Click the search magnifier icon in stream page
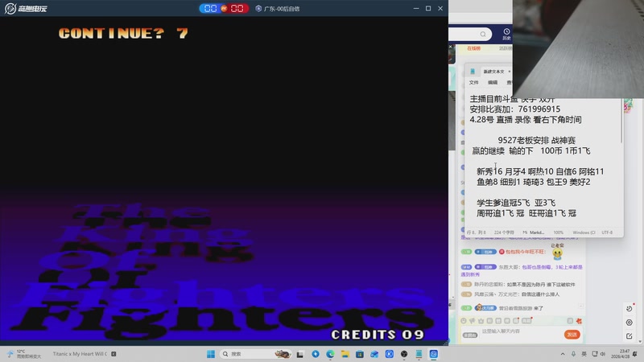The height and width of the screenshot is (362, 644). [x=483, y=34]
